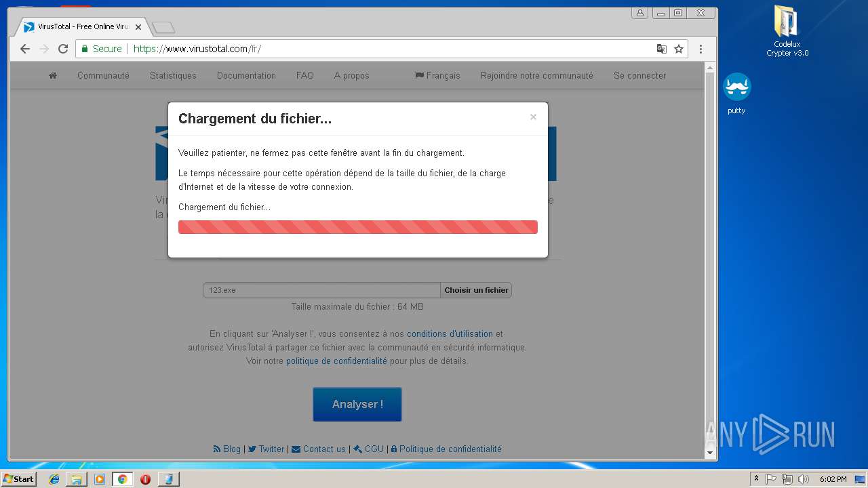868x488 pixels.
Task: Click the page scrollbar down arrow
Action: coord(711,453)
